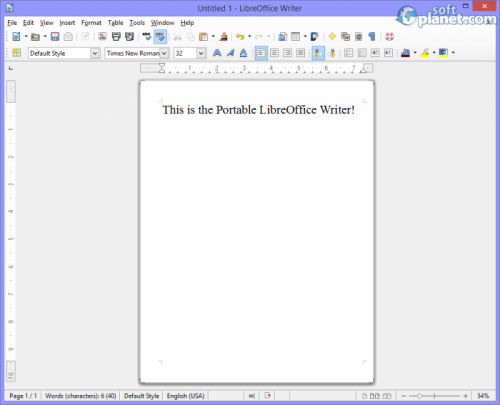Toggle Bold formatting
This screenshot has height=405, width=500.
tap(217, 53)
